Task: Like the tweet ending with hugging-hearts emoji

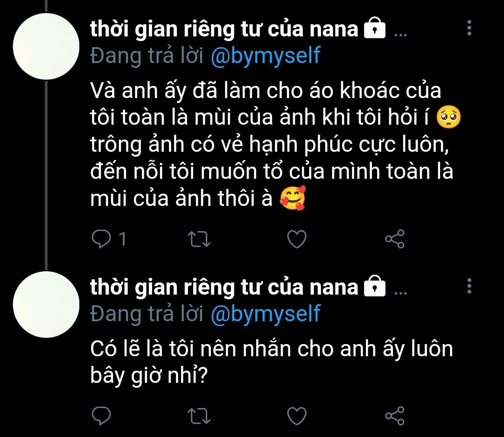Action: point(297,239)
